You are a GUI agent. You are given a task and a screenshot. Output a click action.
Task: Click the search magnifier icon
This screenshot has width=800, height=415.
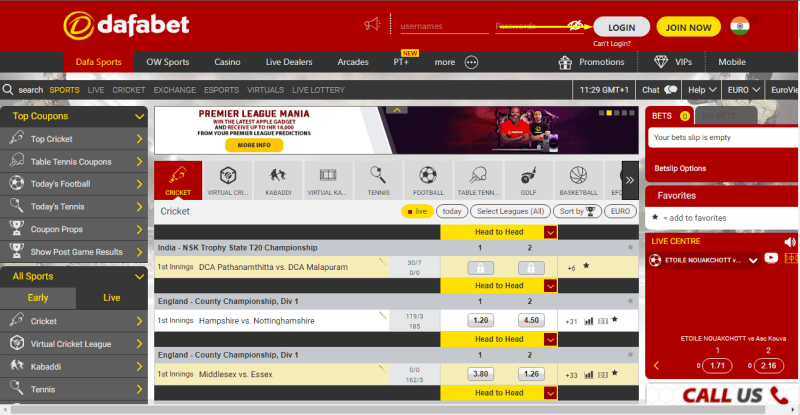[8, 90]
